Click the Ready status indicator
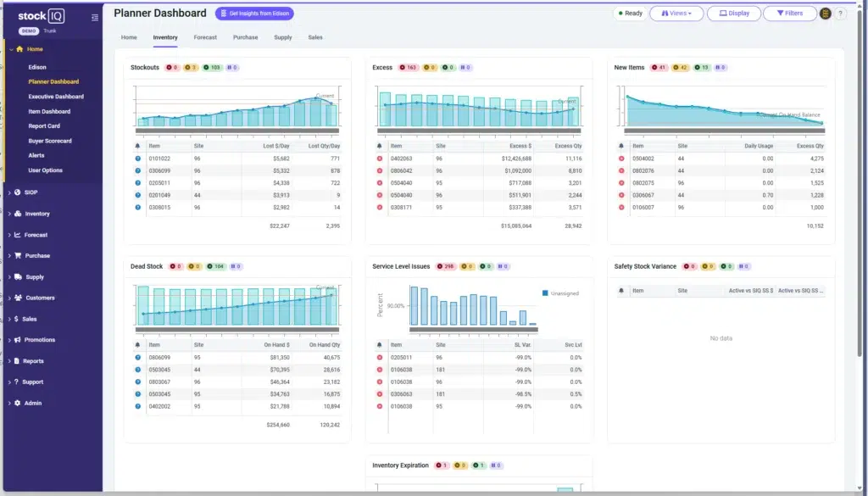 [x=631, y=14]
